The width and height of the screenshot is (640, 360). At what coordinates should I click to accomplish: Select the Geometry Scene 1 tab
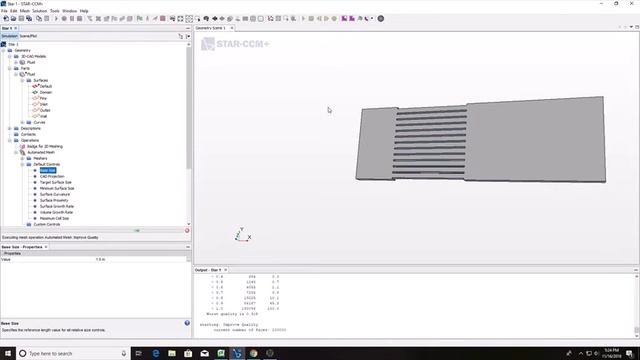[211, 28]
